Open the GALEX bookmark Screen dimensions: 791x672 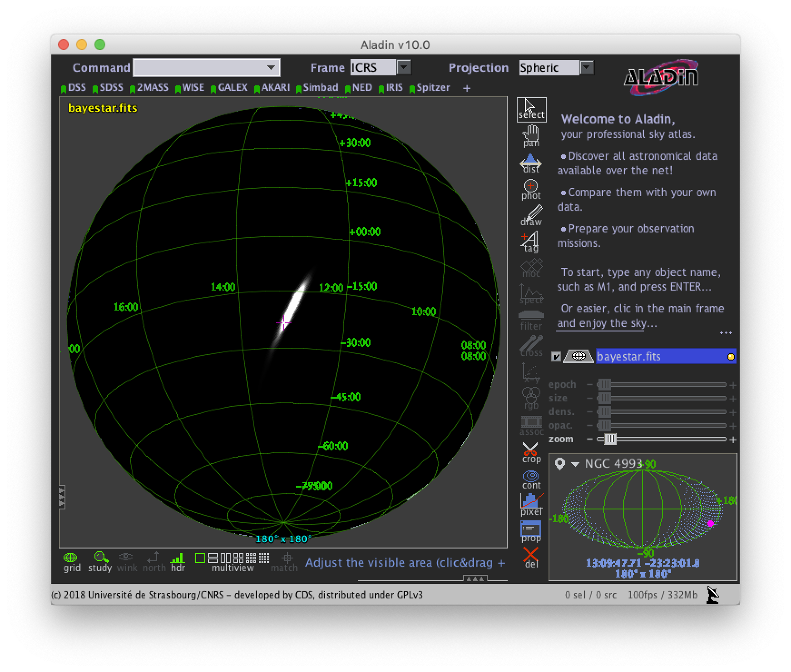(x=229, y=88)
